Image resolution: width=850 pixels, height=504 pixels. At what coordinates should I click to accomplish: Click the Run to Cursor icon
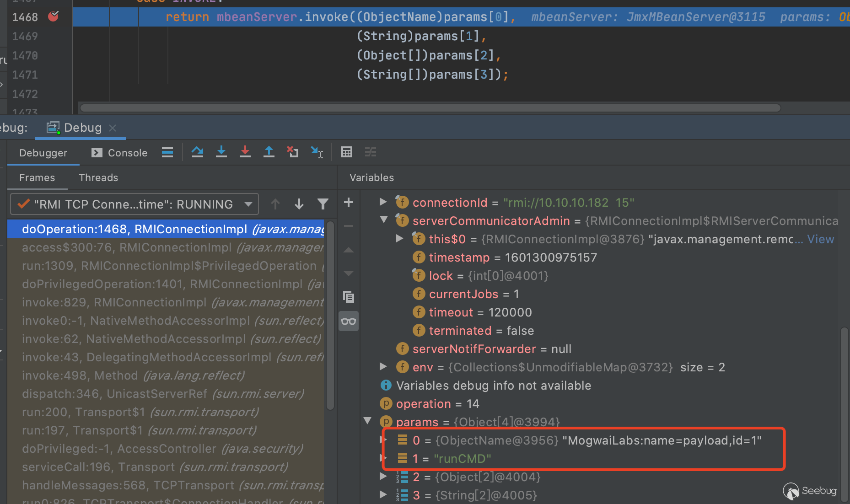click(x=317, y=152)
